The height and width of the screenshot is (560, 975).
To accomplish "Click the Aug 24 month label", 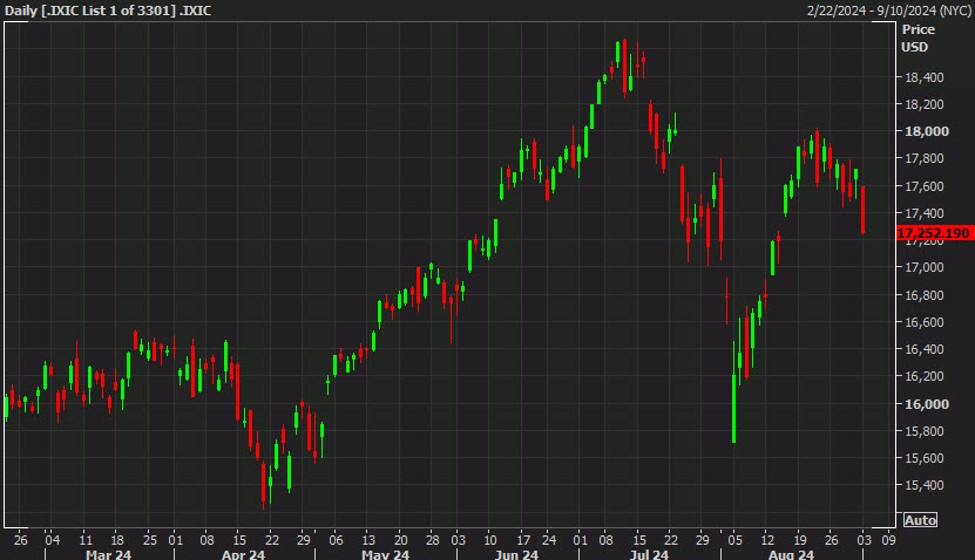I will (792, 553).
